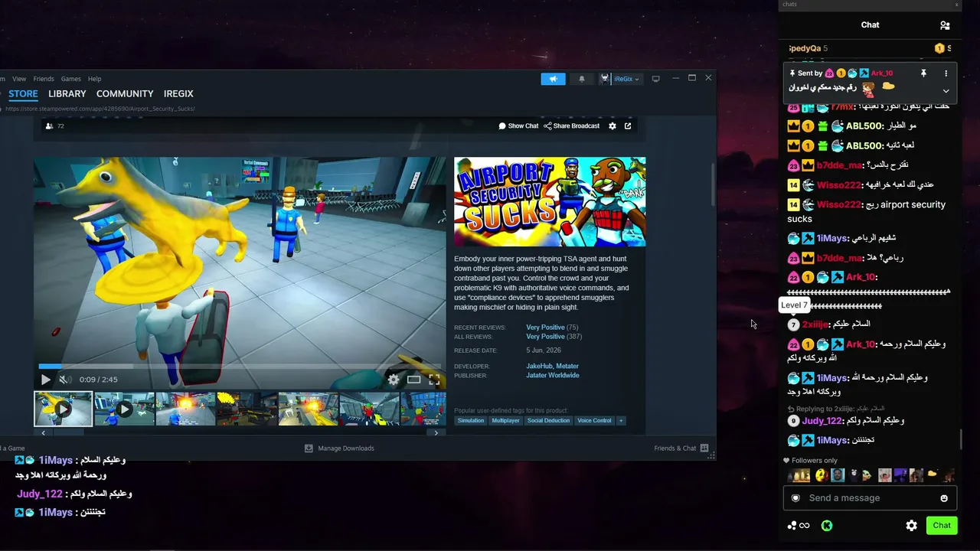This screenshot has width=980, height=551.
Task: Click Share Broadcast button
Action: (x=572, y=126)
